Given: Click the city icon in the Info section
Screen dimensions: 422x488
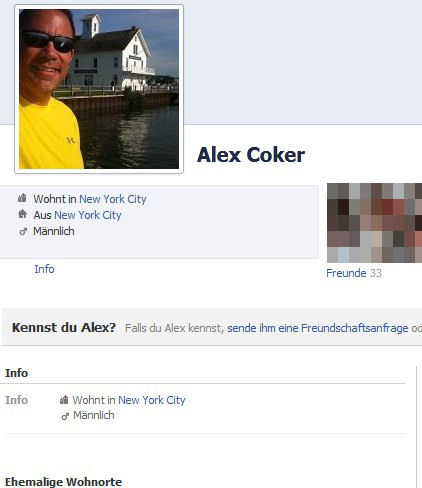Looking at the screenshot, I should point(64,400).
